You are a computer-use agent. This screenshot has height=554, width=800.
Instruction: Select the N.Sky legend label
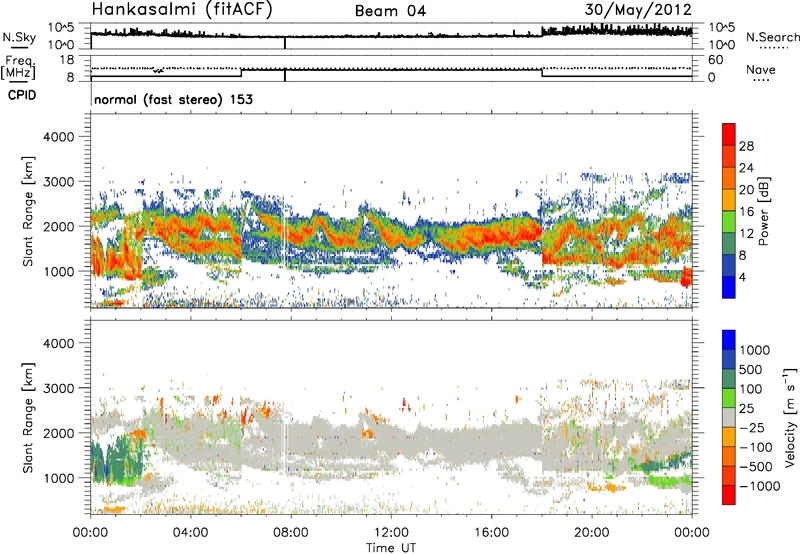click(19, 37)
